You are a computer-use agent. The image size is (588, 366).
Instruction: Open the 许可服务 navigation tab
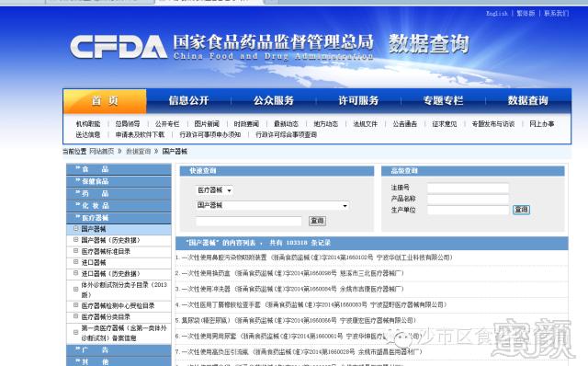pyautogui.click(x=358, y=100)
